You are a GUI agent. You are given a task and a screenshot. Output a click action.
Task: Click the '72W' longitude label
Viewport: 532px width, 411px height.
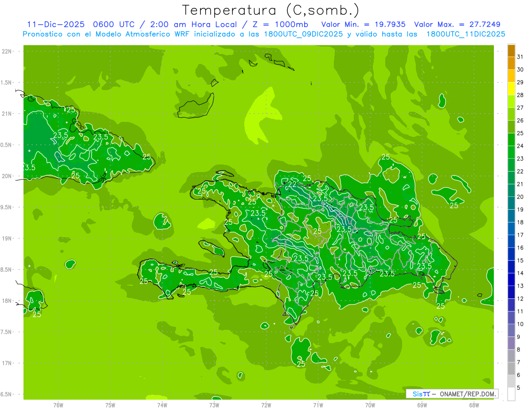pos(266,405)
